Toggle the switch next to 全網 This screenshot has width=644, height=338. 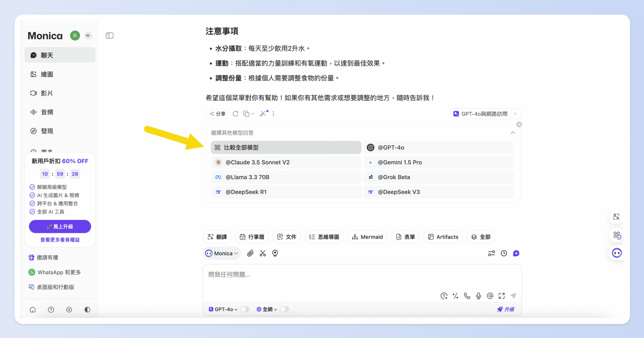[x=285, y=309]
